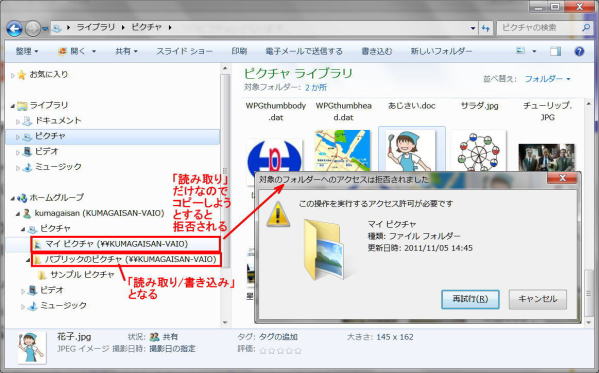Click the Forward navigation arrow button
Image resolution: width=599 pixels, height=373 pixels.
coord(32,28)
